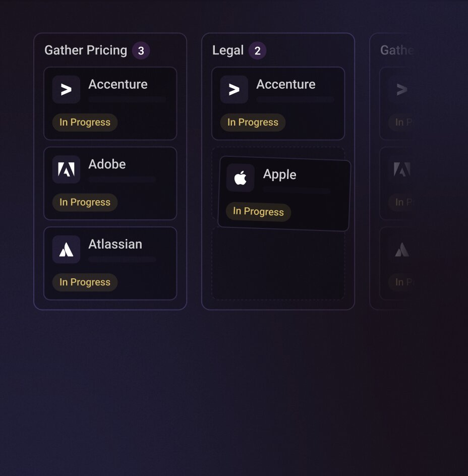This screenshot has width=468, height=476.
Task: Toggle In Progress status on Apple card
Action: [x=258, y=212]
